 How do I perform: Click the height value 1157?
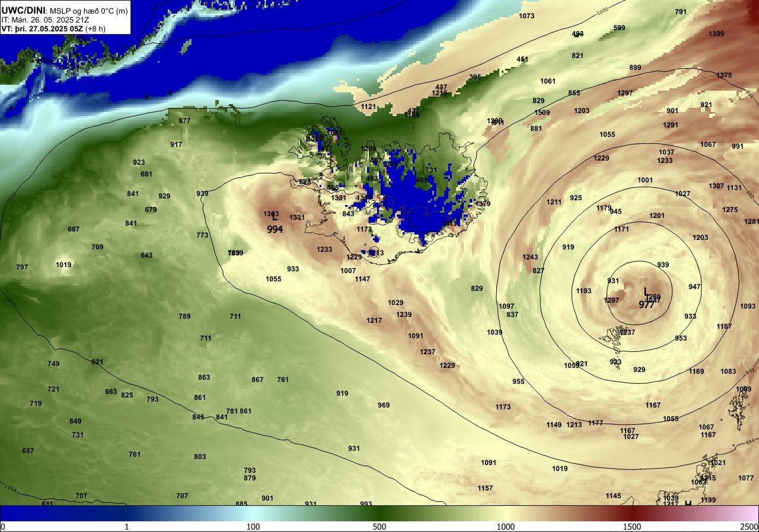tap(485, 488)
